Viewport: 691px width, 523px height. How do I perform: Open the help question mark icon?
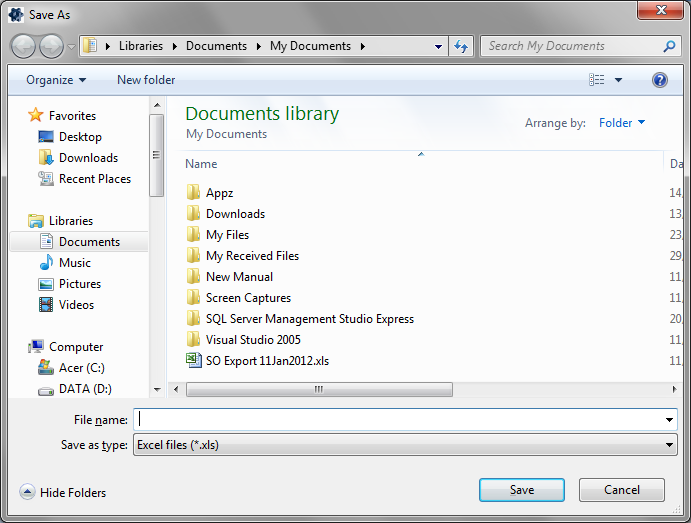(x=659, y=80)
